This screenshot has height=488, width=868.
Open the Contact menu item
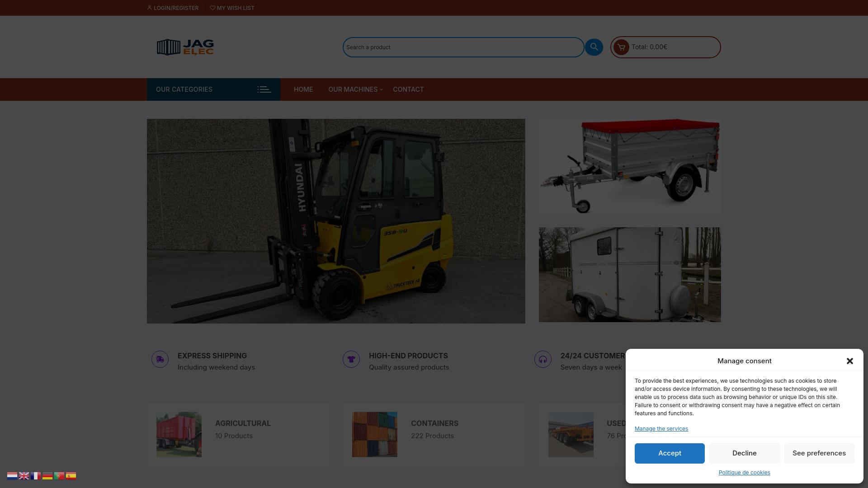[x=408, y=89]
